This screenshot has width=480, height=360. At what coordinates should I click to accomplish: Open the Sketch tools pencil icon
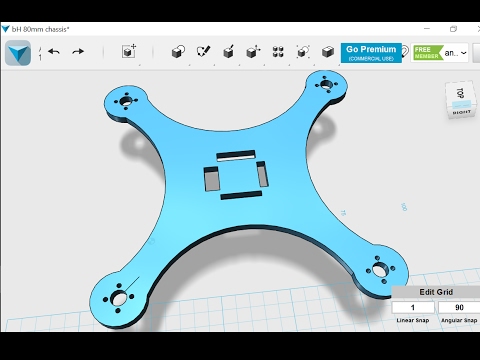pos(203,52)
